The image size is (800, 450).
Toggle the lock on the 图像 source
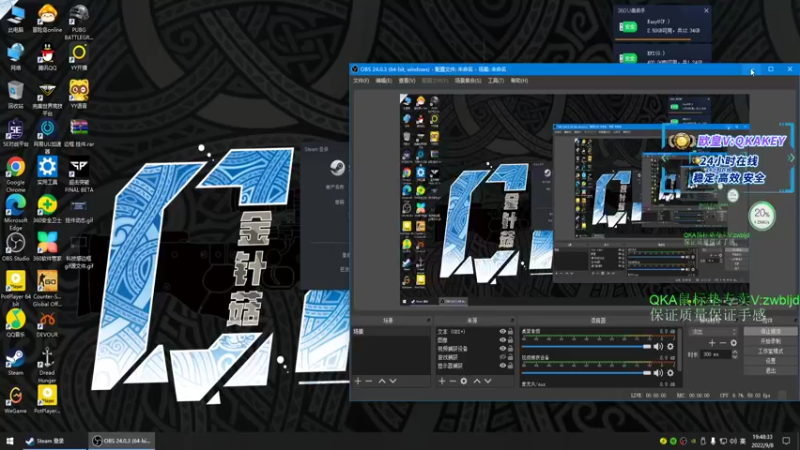click(510, 340)
